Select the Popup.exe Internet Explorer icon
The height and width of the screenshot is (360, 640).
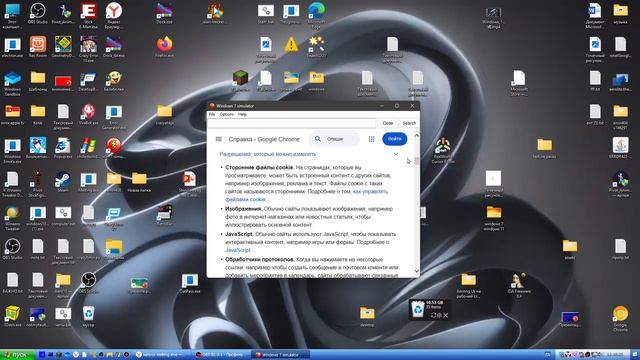point(63,148)
